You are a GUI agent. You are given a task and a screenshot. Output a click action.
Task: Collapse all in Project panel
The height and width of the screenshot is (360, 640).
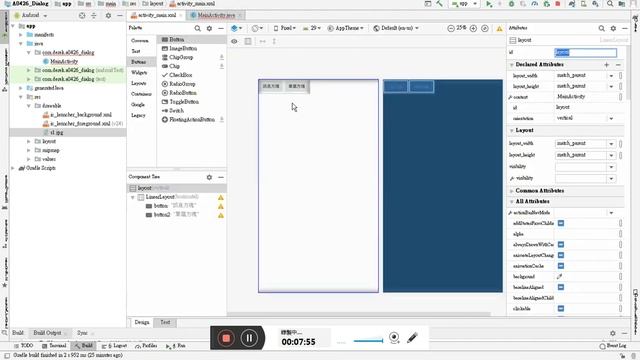(x=93, y=16)
